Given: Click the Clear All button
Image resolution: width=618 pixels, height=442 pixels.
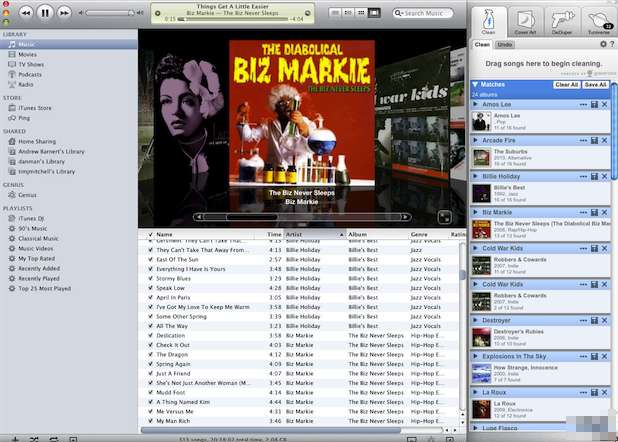Looking at the screenshot, I should tap(567, 85).
